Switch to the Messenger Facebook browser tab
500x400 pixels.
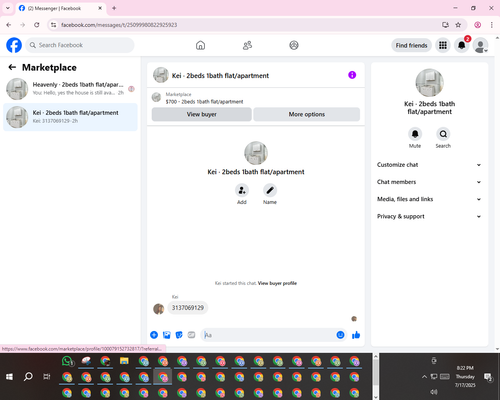60,8
